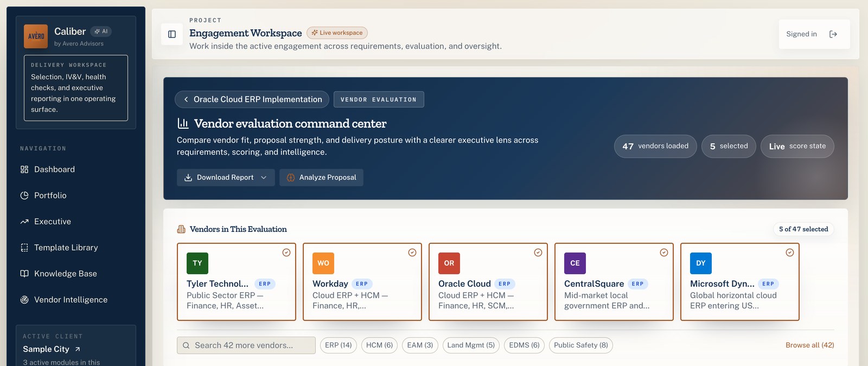This screenshot has width=868, height=366.
Task: Filter vendors by EAM (3)
Action: coord(420,345)
